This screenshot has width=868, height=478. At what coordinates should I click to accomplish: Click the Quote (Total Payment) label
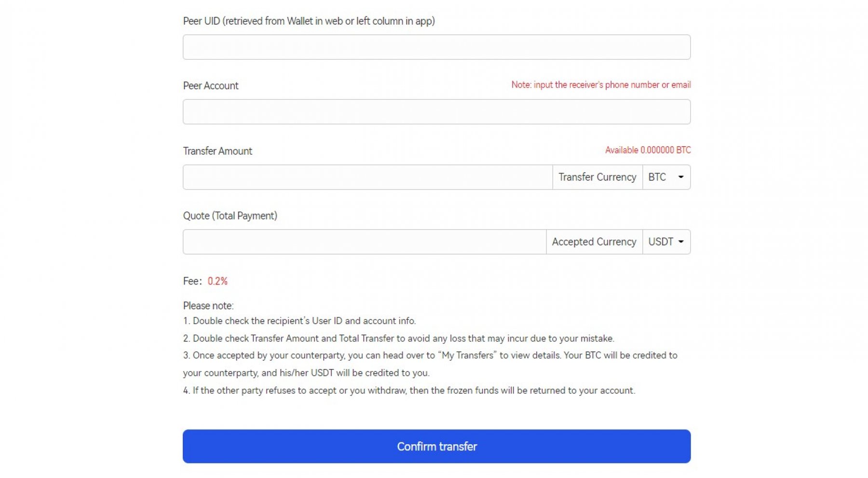[x=230, y=216]
